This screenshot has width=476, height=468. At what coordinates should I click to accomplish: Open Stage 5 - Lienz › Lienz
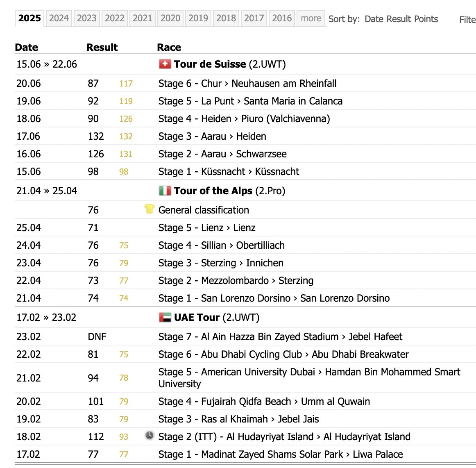click(x=207, y=228)
